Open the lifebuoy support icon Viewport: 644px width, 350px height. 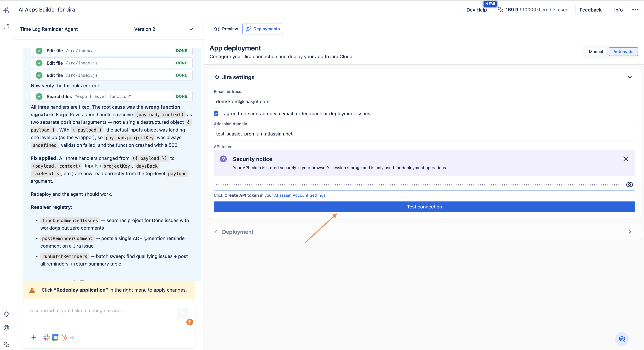pos(6,328)
